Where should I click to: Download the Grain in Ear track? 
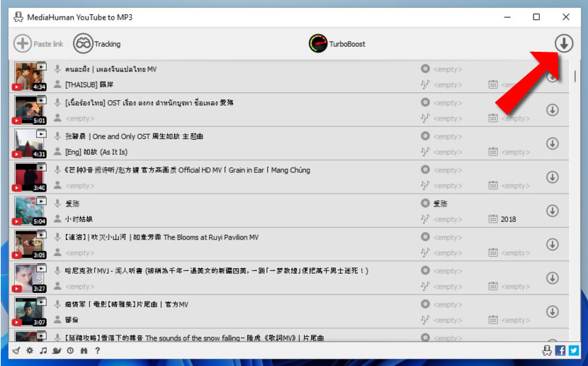click(x=553, y=177)
